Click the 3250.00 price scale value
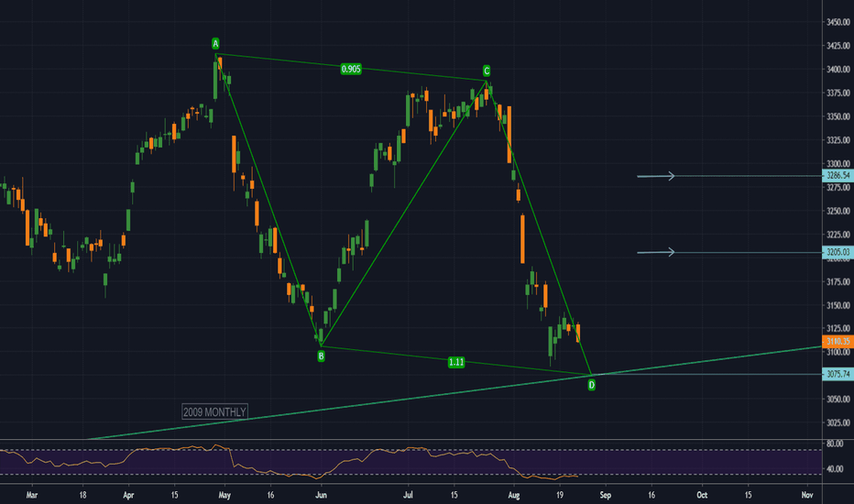 (x=838, y=211)
